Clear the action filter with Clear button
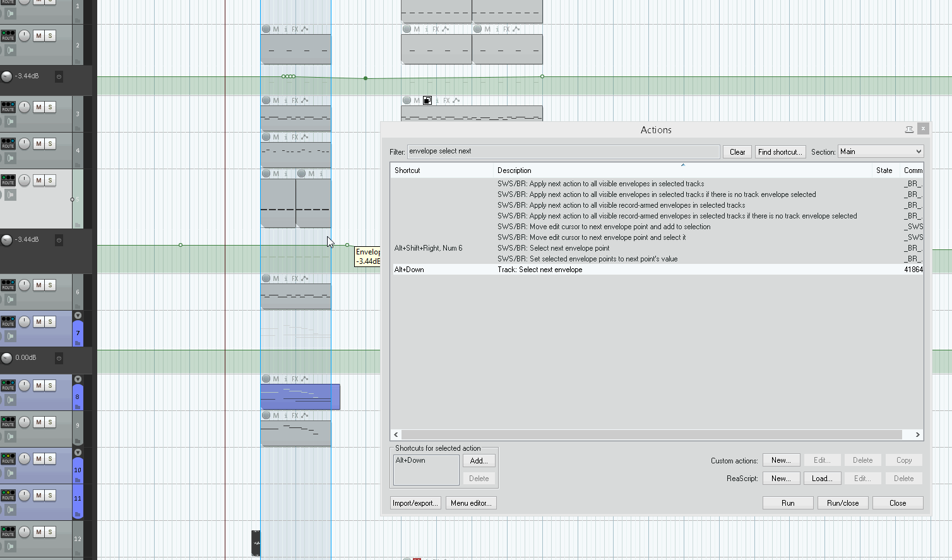 [x=737, y=152]
